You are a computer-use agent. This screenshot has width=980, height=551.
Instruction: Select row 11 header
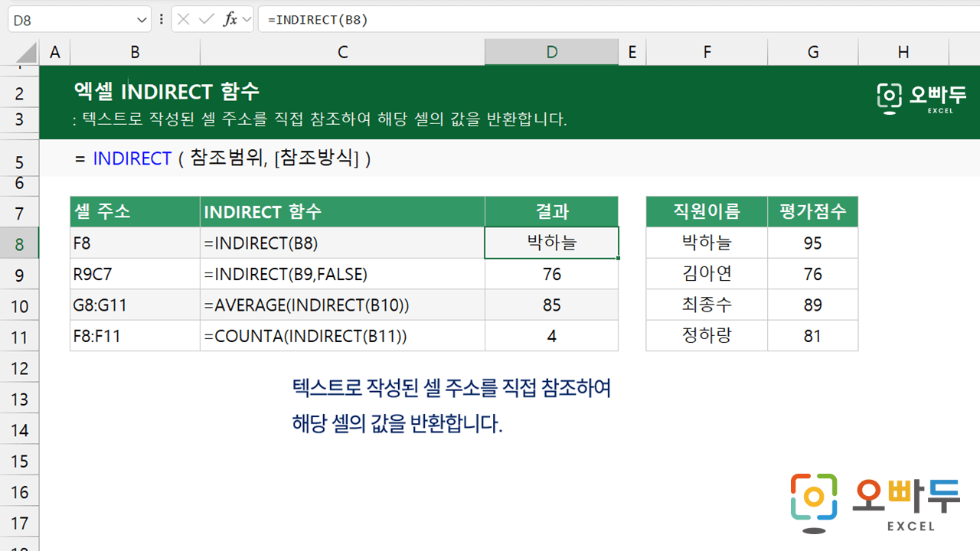19,337
